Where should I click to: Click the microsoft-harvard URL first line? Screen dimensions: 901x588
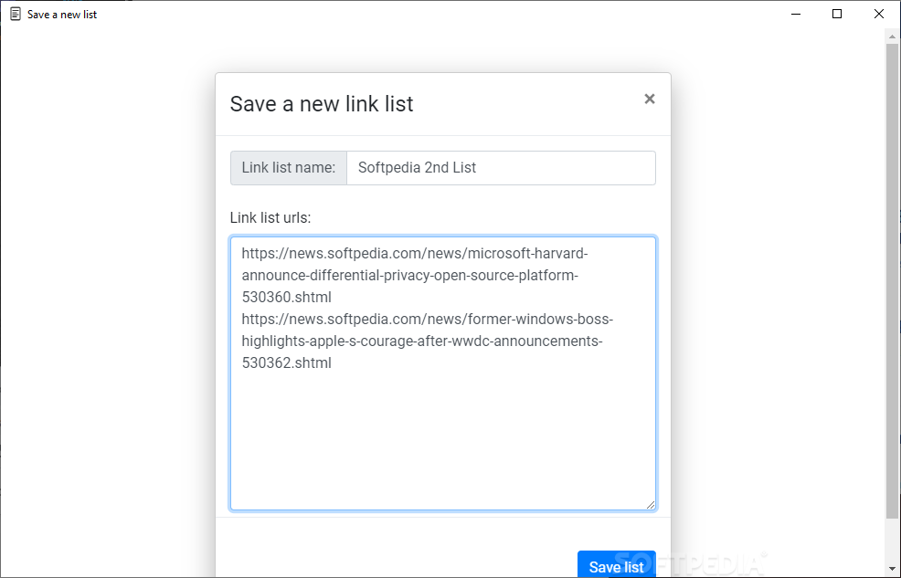pyautogui.click(x=415, y=253)
